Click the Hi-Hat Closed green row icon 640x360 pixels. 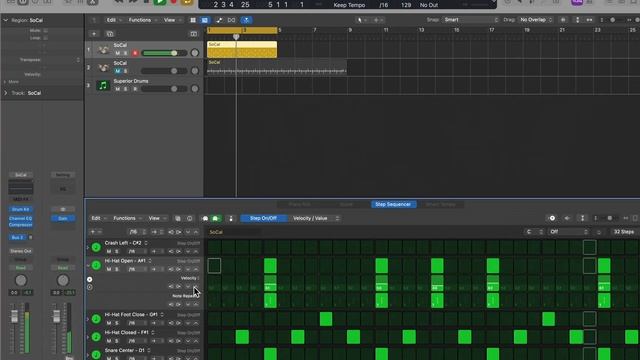pos(96,337)
